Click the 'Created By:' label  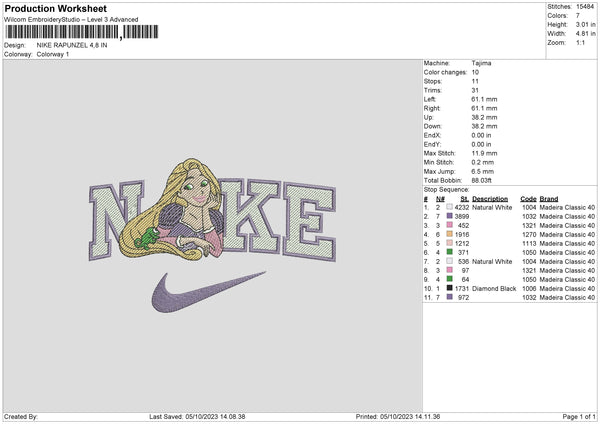(21, 417)
